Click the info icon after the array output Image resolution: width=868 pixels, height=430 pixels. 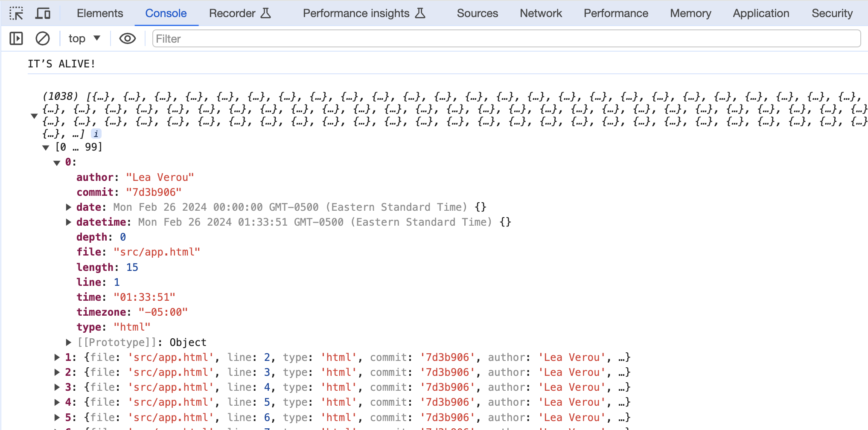(96, 134)
